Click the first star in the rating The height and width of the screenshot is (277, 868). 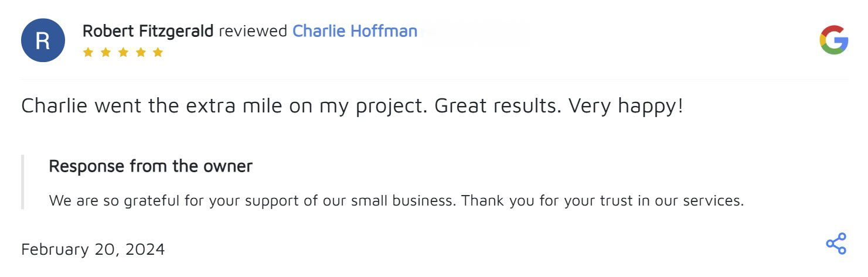(88, 52)
